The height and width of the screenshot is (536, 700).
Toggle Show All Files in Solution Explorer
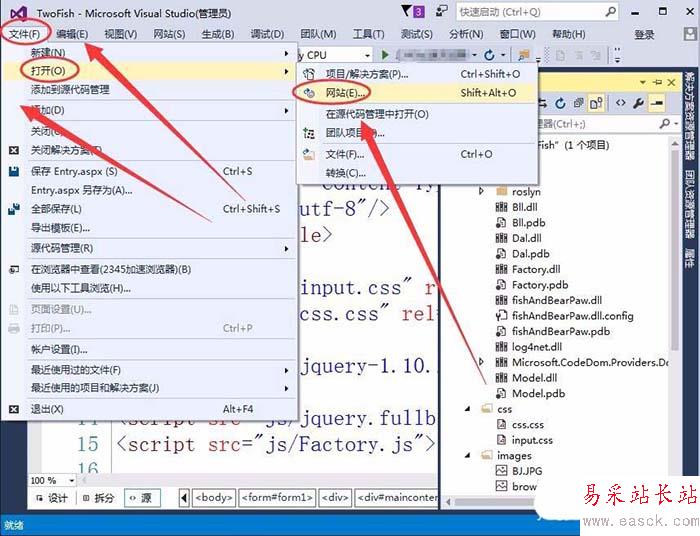pyautogui.click(x=596, y=104)
